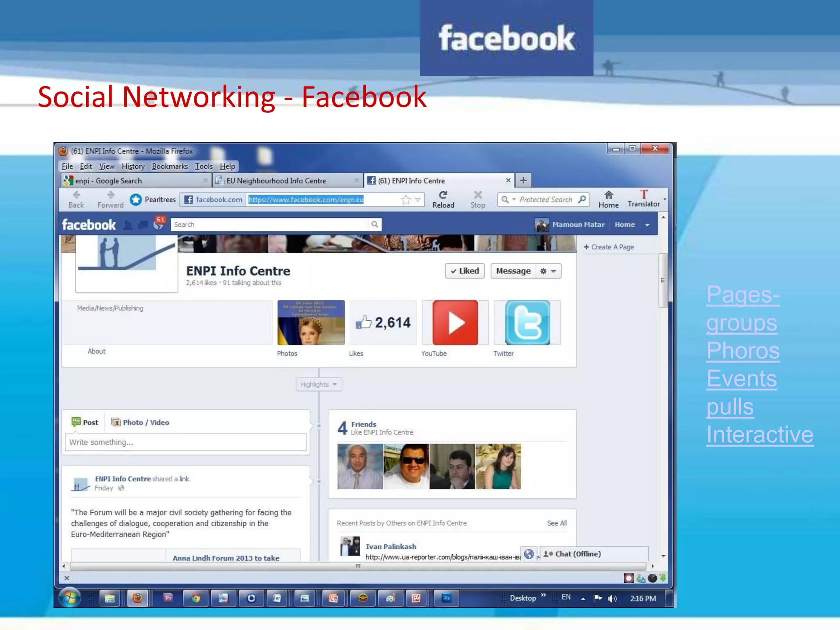The image size is (840, 630).
Task: Open the Pearltrees toolbar button
Action: tap(153, 200)
